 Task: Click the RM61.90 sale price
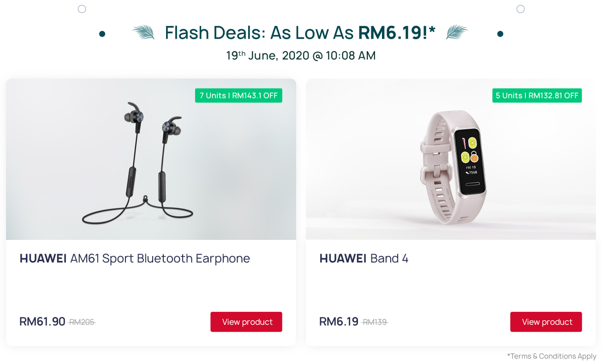(42, 322)
